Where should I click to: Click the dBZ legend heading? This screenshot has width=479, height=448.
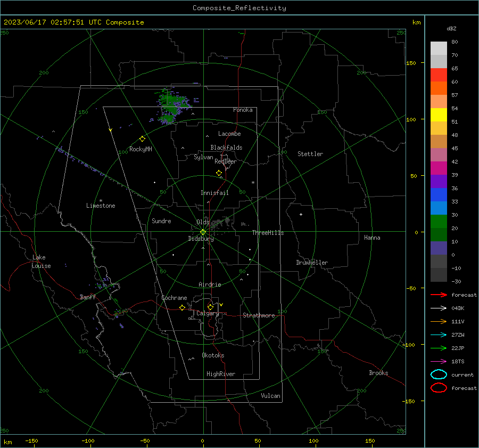(x=451, y=28)
